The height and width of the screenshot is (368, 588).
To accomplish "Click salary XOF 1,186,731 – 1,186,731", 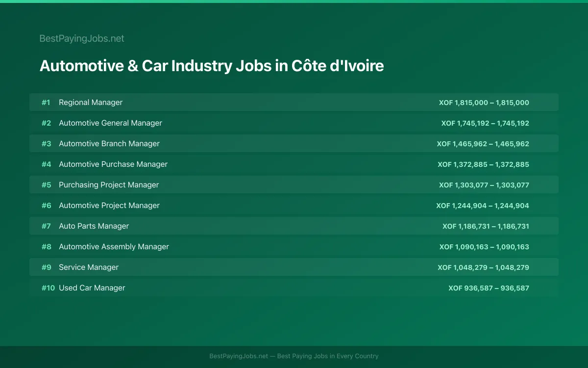I will [486, 226].
